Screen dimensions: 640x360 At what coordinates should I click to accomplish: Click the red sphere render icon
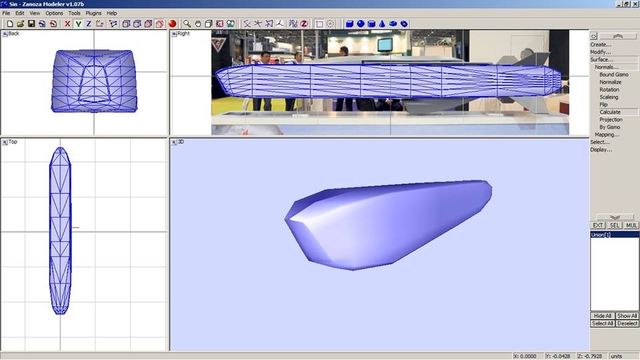172,24
